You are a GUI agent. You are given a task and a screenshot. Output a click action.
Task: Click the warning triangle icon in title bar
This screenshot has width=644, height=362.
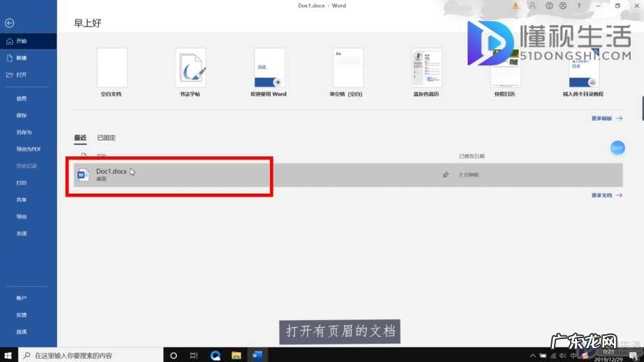[516, 6]
